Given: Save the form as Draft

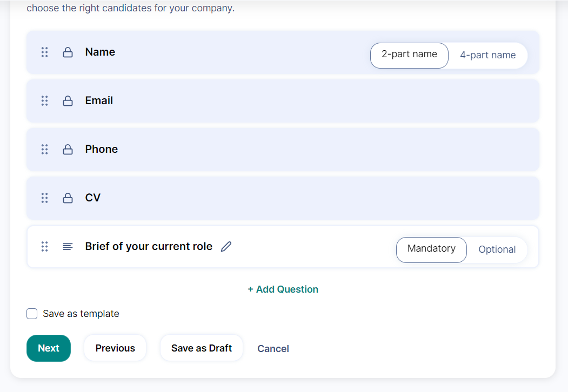Looking at the screenshot, I should click(202, 348).
